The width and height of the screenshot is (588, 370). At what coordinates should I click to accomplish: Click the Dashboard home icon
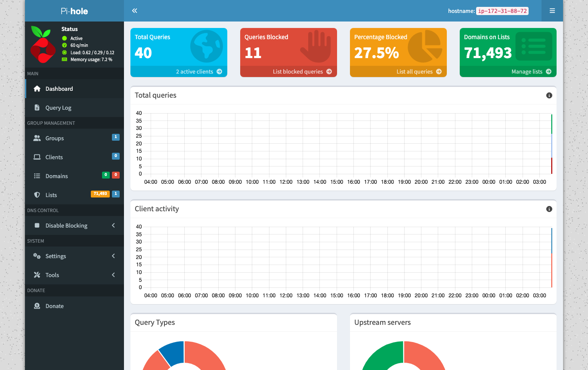point(37,89)
